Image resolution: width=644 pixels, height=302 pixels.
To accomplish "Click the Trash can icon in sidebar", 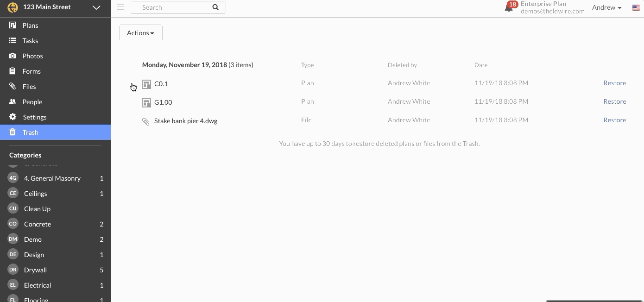I will [x=13, y=132].
